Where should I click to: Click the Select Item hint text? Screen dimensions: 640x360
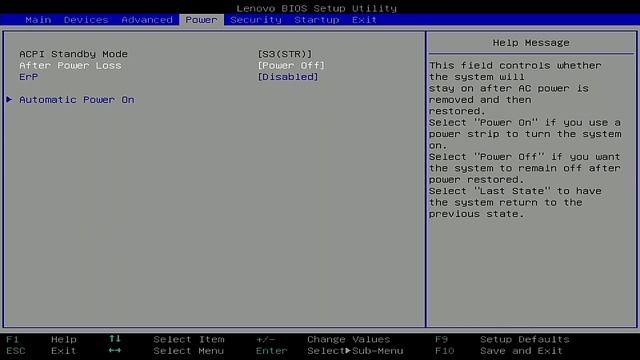coord(189,339)
